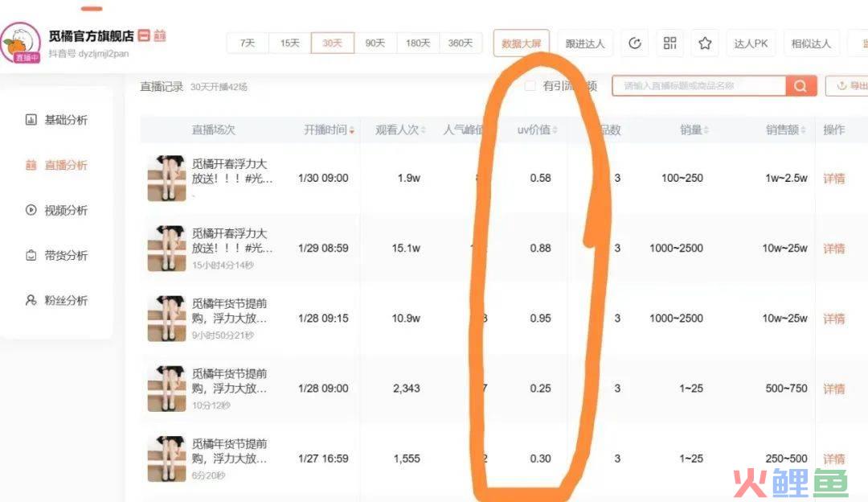Sort by 开播时间 using its sort arrow
868x502 pixels.
tap(352, 130)
